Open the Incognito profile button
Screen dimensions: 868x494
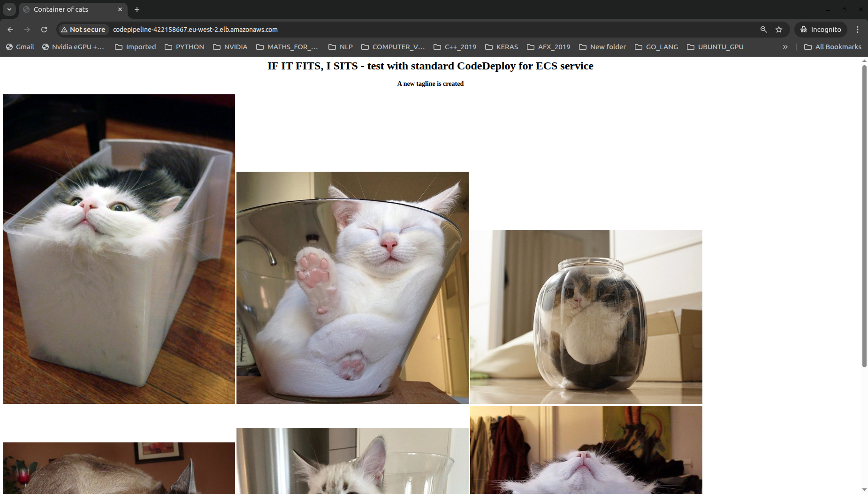821,29
